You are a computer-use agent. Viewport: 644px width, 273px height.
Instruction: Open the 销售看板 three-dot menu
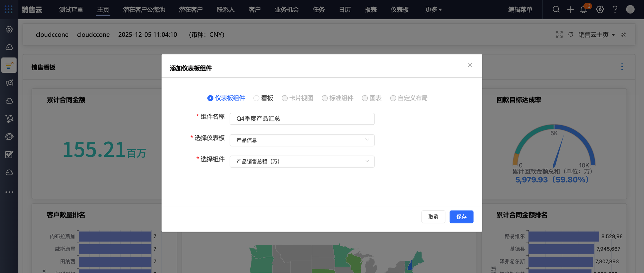pyautogui.click(x=622, y=67)
